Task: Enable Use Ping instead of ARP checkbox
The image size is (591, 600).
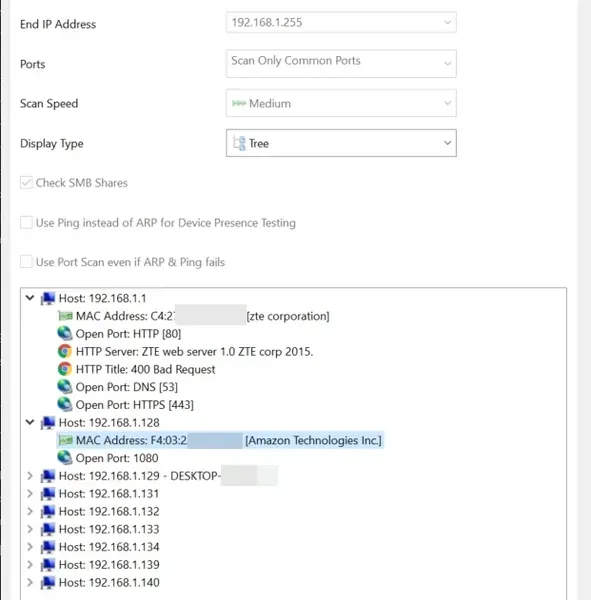Action: (x=26, y=222)
